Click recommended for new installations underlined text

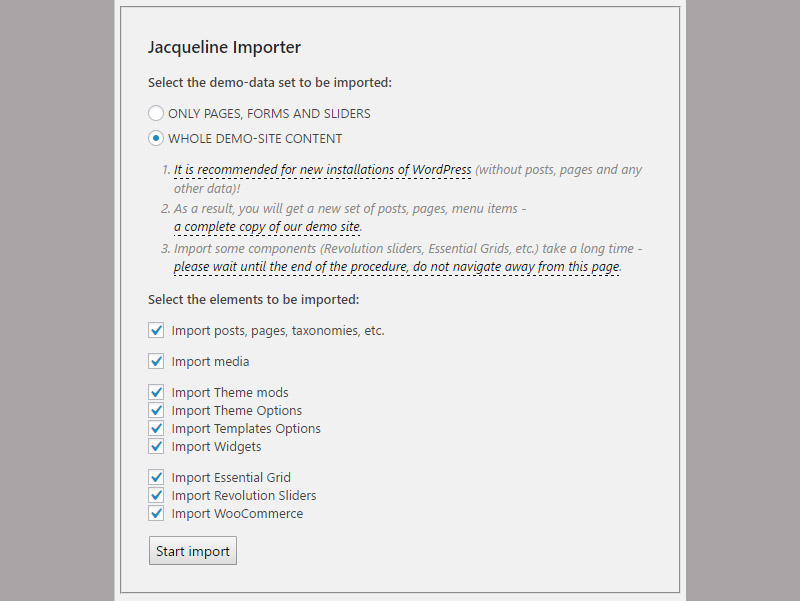point(322,170)
